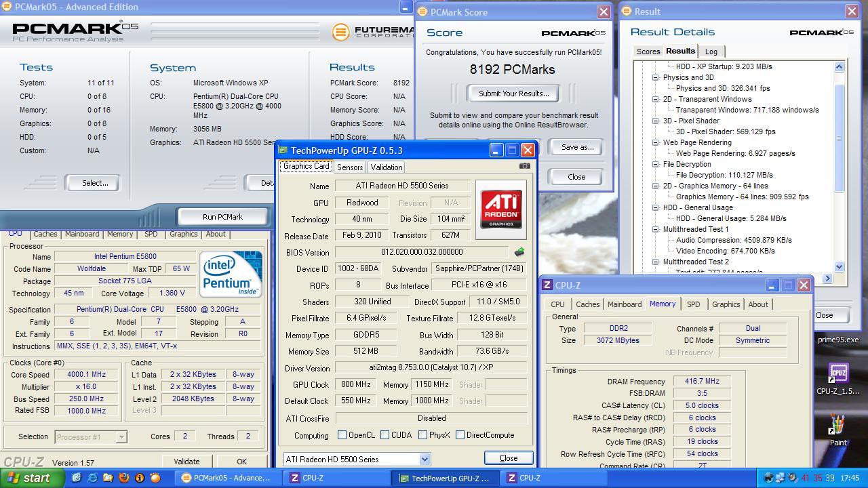Collapse the 2D - Transparent Windows node

(656, 99)
